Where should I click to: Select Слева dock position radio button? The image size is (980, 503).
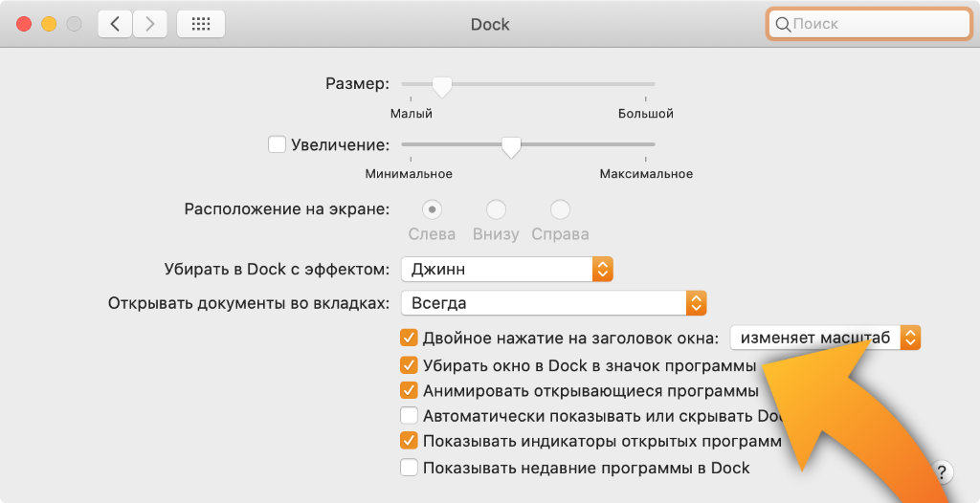pyautogui.click(x=432, y=209)
